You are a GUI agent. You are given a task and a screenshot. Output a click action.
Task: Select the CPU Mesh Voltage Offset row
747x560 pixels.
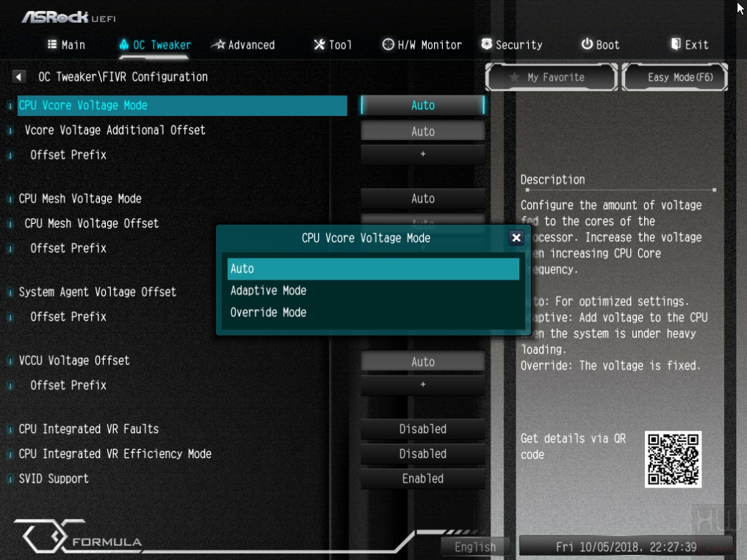[116, 223]
